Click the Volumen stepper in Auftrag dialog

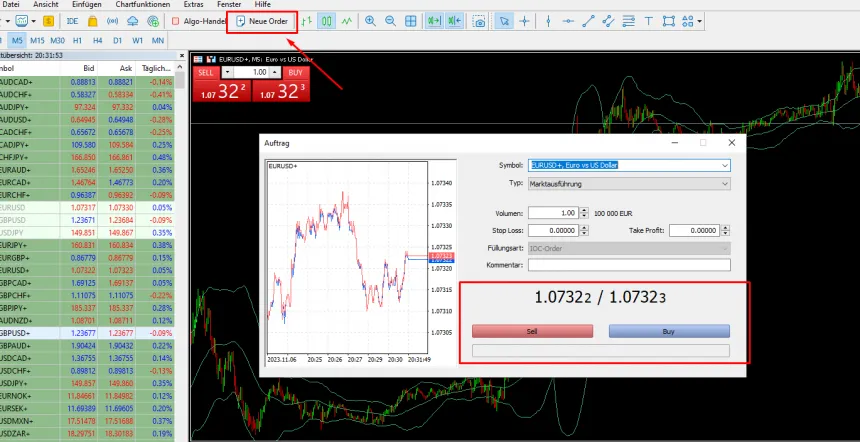pos(584,213)
